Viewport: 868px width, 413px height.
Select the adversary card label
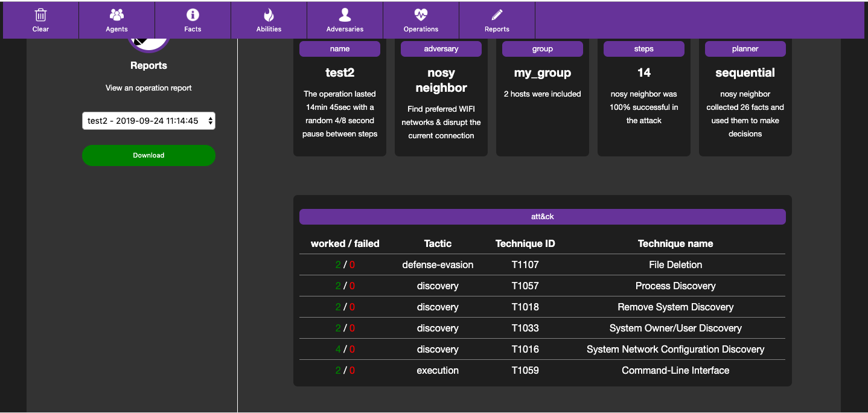(441, 49)
